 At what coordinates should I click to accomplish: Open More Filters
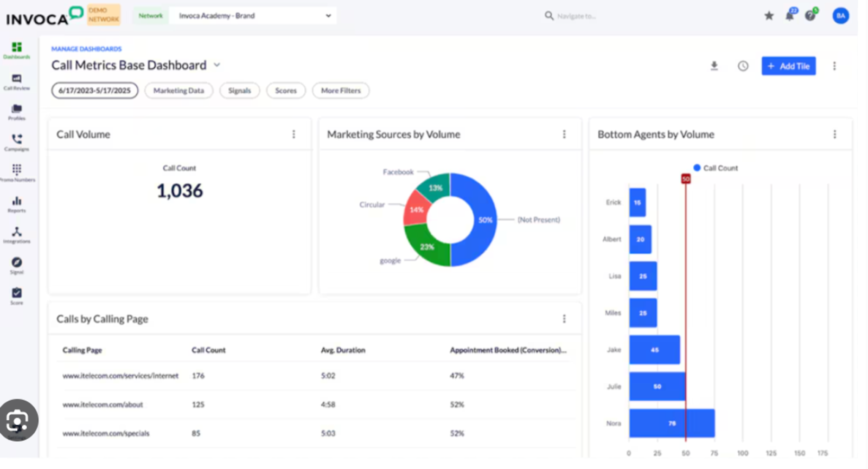pos(341,91)
